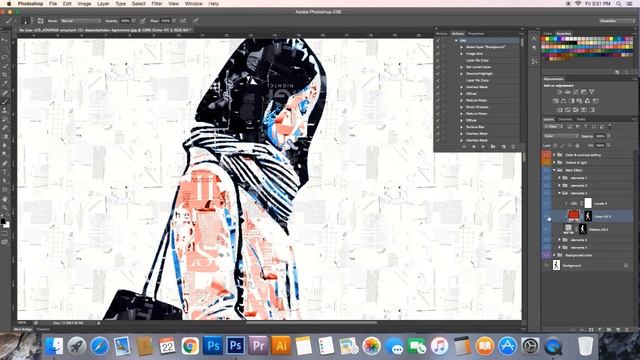Image resolution: width=640 pixels, height=360 pixels.
Task: Select the Clone Stamp tool
Action: pyautogui.click(x=5, y=110)
